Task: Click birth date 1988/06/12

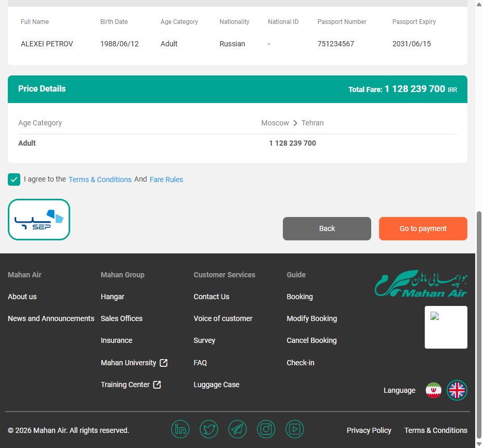Action: 120,44
